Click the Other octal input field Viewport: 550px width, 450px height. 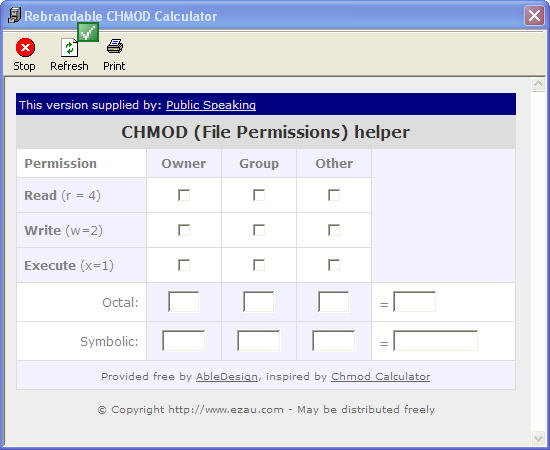(334, 302)
